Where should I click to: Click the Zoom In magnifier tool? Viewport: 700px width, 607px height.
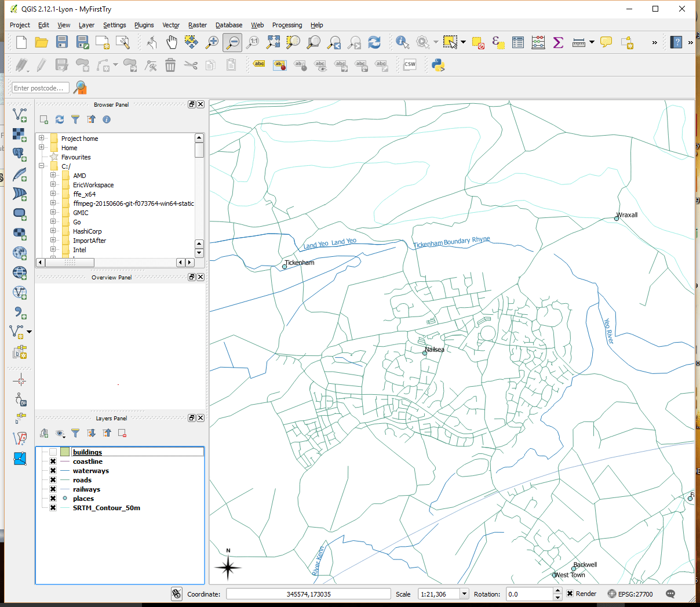pyautogui.click(x=212, y=42)
